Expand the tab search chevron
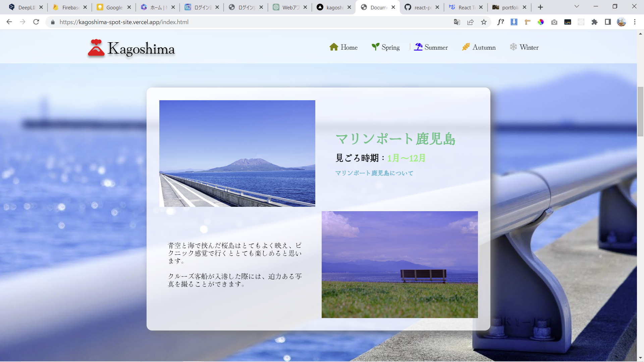The width and height of the screenshot is (644, 362). 577,7
